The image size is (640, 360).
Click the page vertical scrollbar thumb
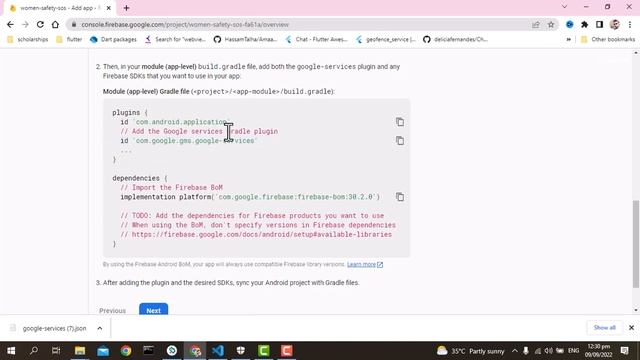click(636, 244)
